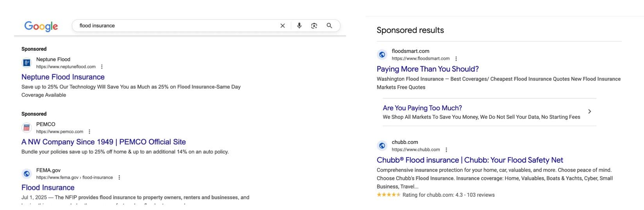Image resolution: width=644 pixels, height=210 pixels.
Task: Open three-dot menu for FEMA result
Action: 119,178
